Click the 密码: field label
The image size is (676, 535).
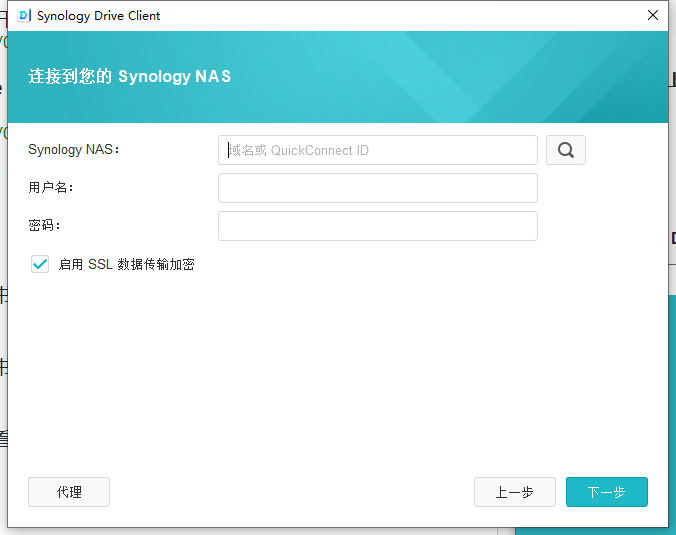(45, 226)
